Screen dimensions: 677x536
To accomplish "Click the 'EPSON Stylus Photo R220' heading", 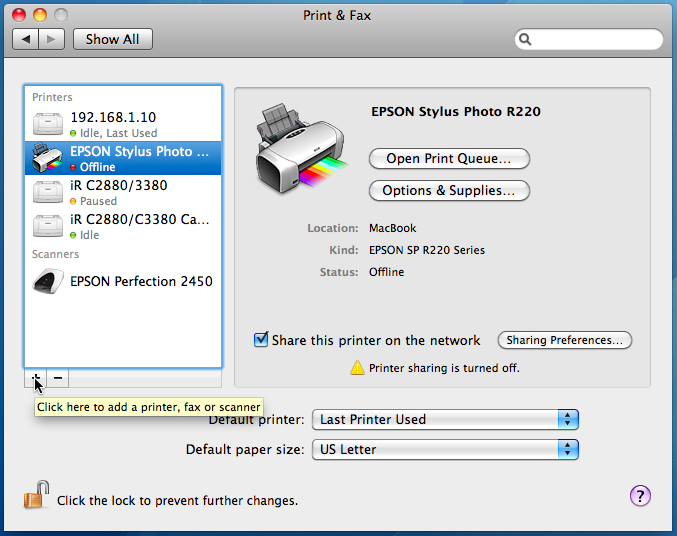I will (456, 111).
